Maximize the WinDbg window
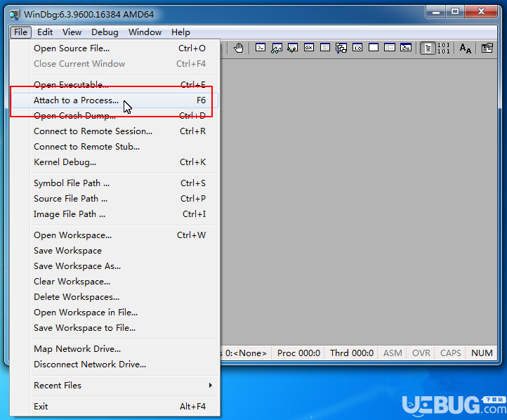The width and height of the screenshot is (507, 420). tap(455, 12)
